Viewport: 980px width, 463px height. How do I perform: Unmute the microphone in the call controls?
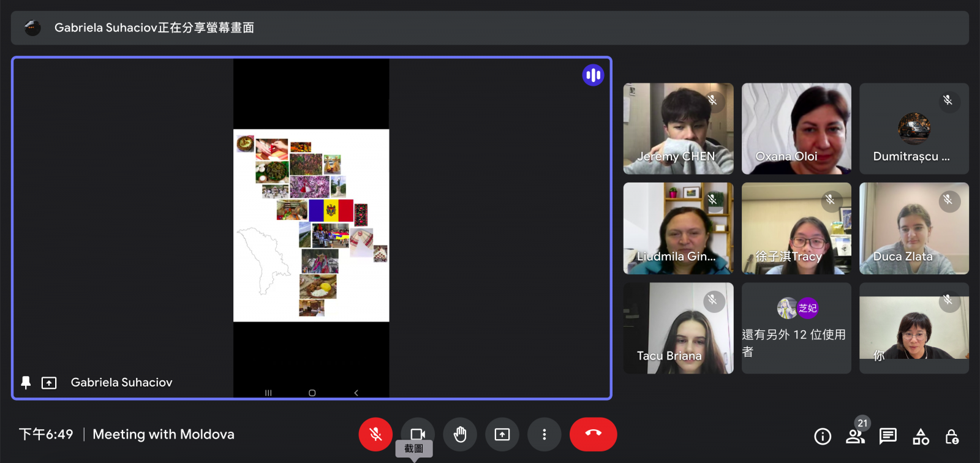(x=375, y=434)
